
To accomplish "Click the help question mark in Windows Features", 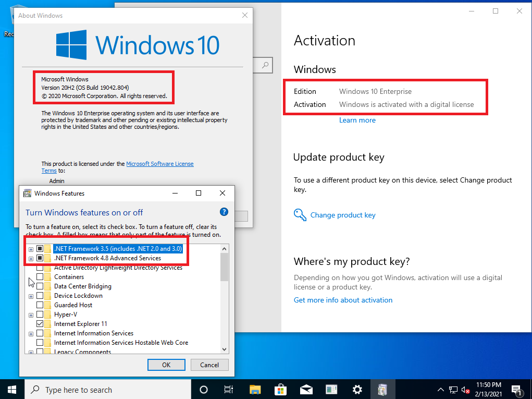I will click(224, 212).
